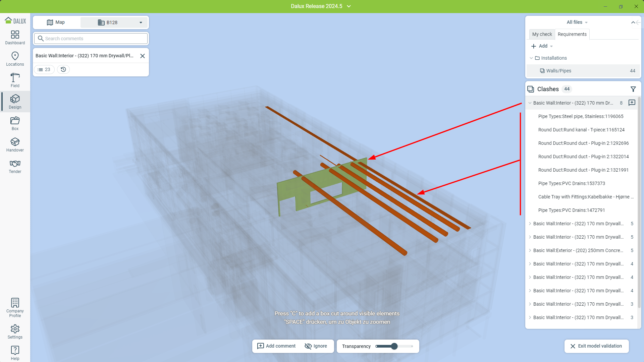644x362 pixels.
Task: Go to the Field module
Action: [15, 80]
